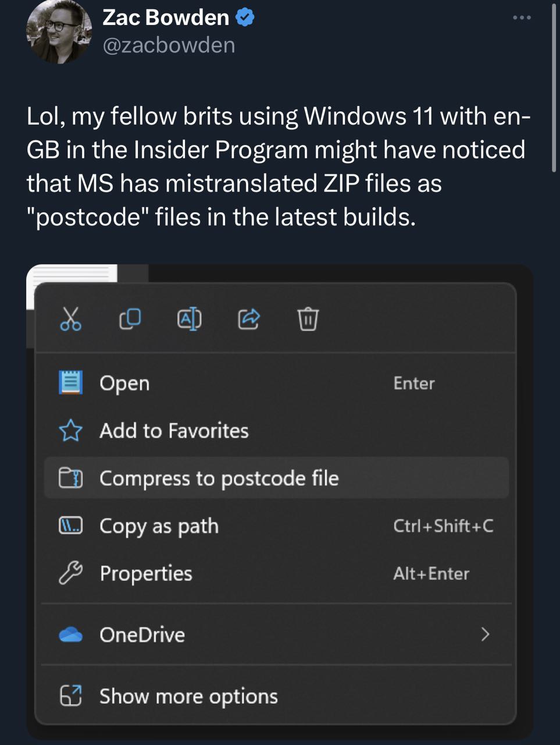Click Zac Bowden's profile avatar
The width and height of the screenshot is (560, 745).
pyautogui.click(x=59, y=30)
